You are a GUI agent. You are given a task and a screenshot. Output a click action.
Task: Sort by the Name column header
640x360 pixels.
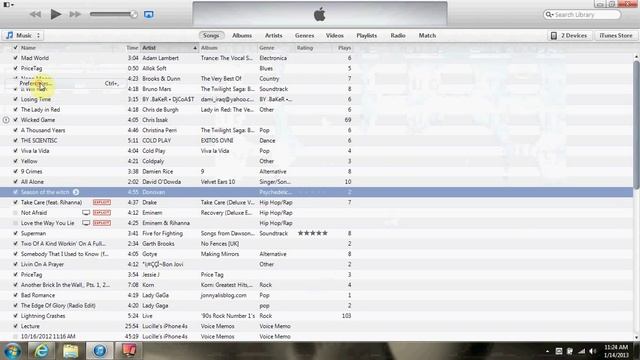29,48
